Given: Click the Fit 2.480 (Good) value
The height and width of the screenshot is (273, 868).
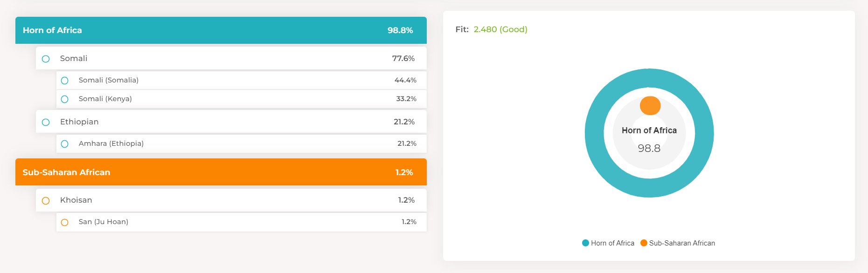Looking at the screenshot, I should tap(500, 29).
